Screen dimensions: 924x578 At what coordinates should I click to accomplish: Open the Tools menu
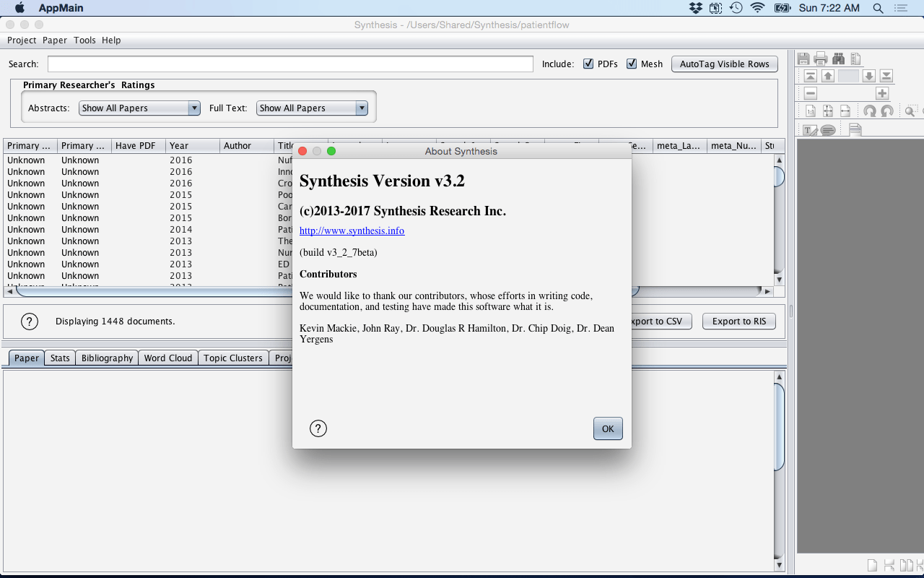tap(84, 40)
